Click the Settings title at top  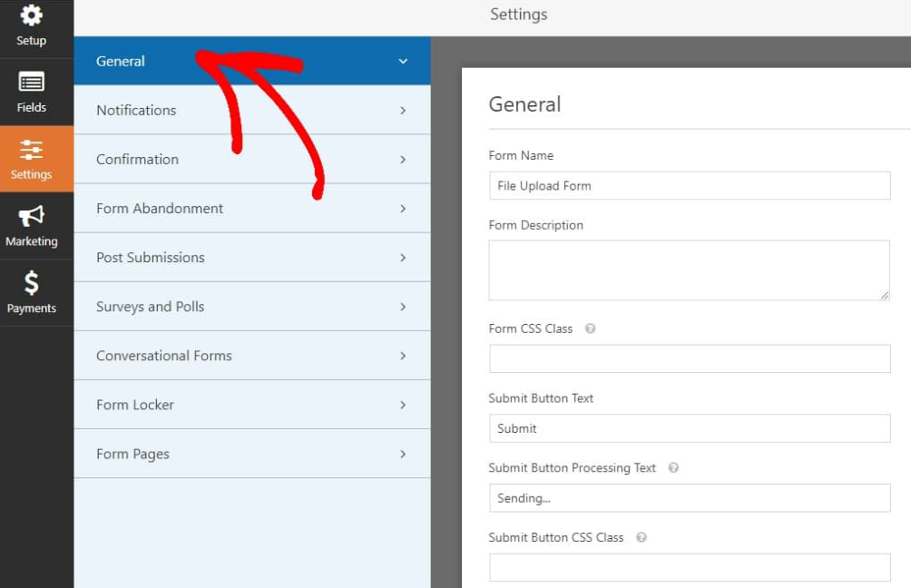point(519,15)
